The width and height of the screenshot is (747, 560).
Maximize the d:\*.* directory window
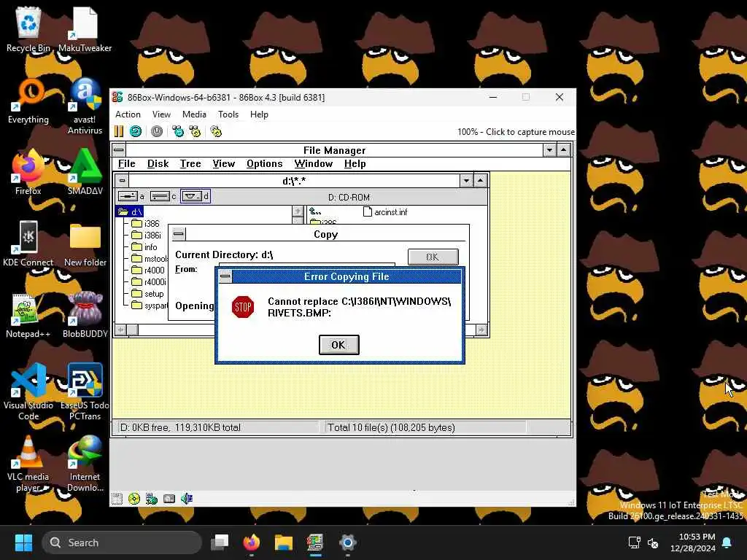480,181
